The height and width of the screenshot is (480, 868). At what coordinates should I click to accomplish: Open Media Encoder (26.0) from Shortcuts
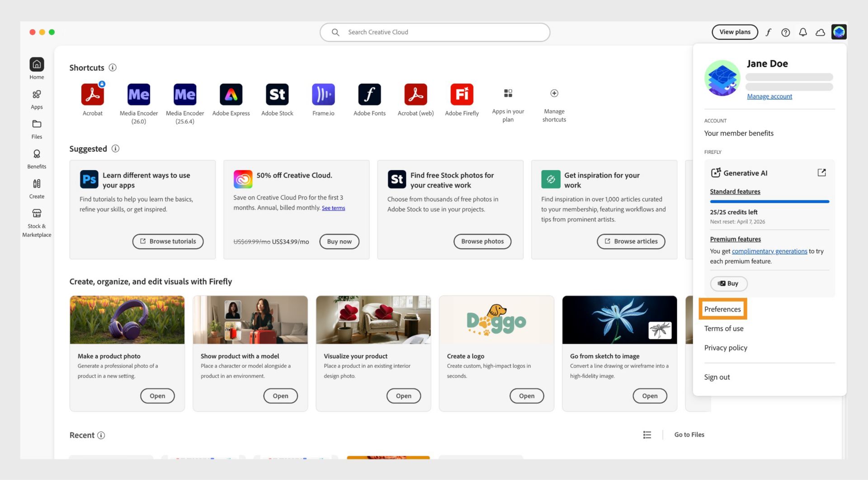point(139,95)
